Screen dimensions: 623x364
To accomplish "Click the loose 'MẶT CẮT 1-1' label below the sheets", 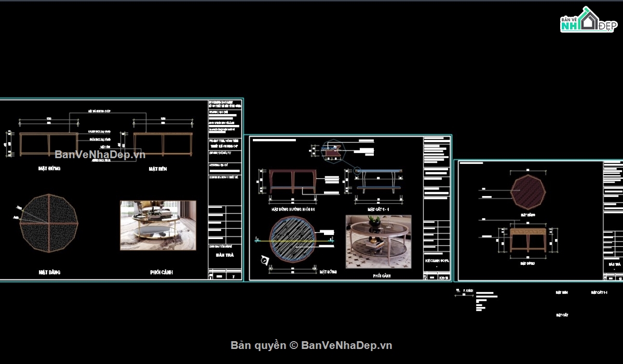I will [x=599, y=292].
